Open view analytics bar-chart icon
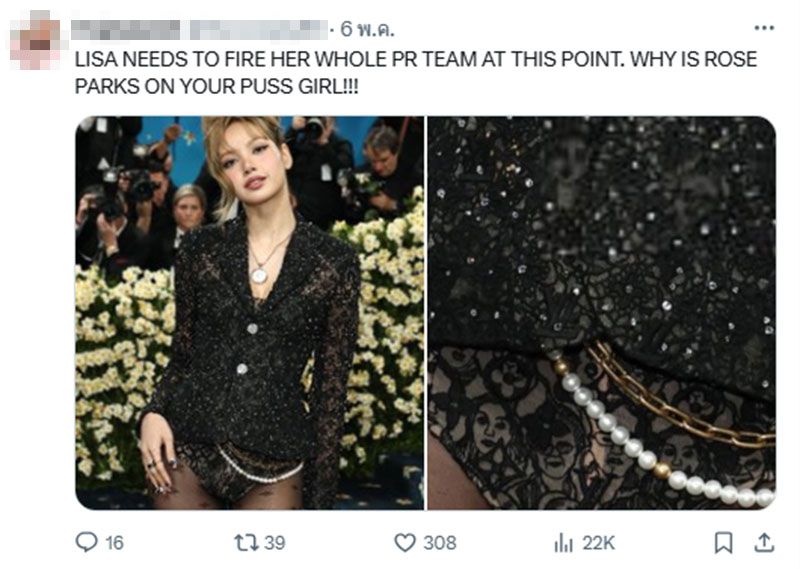800x569 pixels. pos(563,542)
